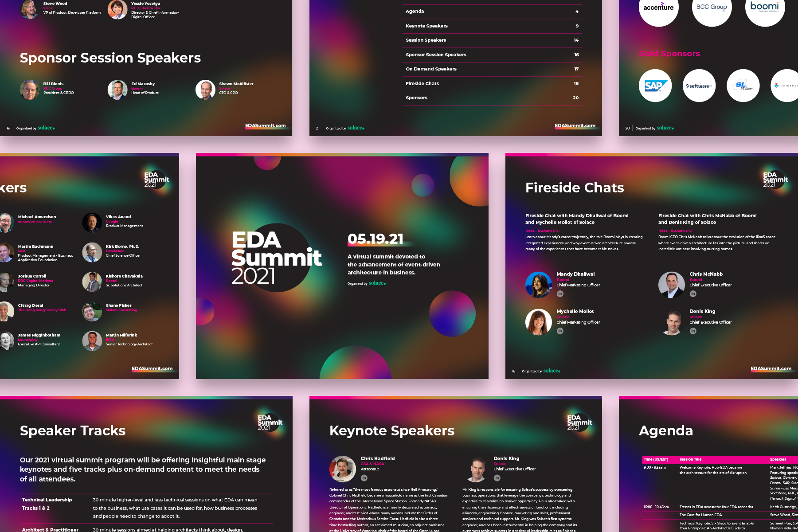This screenshot has height=532, width=798.
Task: Click 'CSA & NASA' under Chris Hadfield
Action: 372,464
